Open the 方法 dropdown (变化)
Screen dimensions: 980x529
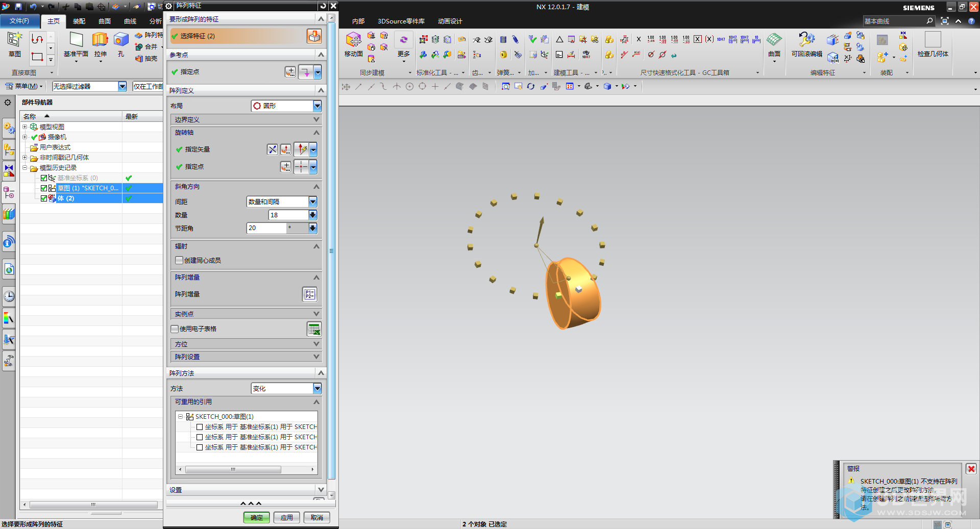[317, 388]
